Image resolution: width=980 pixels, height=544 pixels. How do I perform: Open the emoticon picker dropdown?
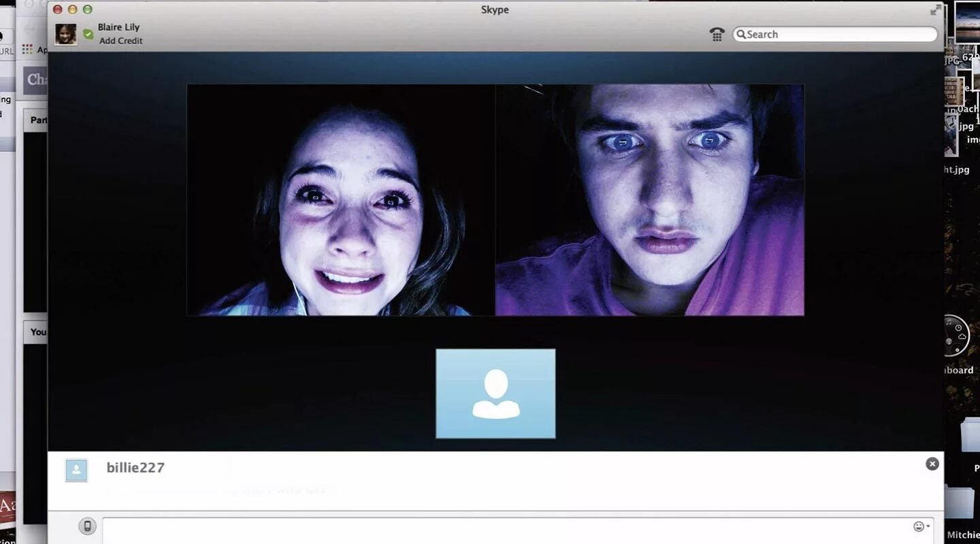921,526
